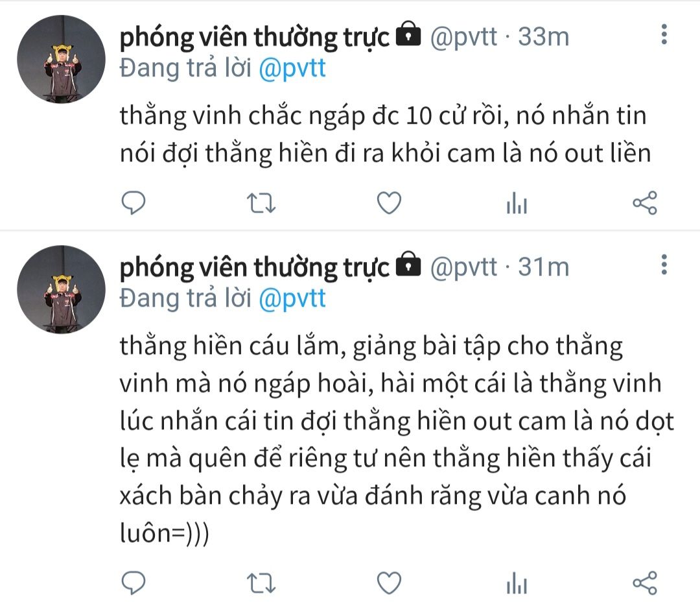This screenshot has width=700, height=607.
Task: Click @pvtt reply link in first tweet
Action: coord(292,68)
